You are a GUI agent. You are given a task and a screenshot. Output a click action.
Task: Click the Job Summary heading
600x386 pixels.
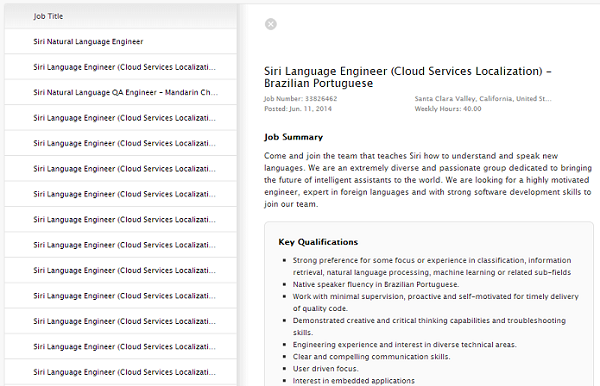pos(293,137)
